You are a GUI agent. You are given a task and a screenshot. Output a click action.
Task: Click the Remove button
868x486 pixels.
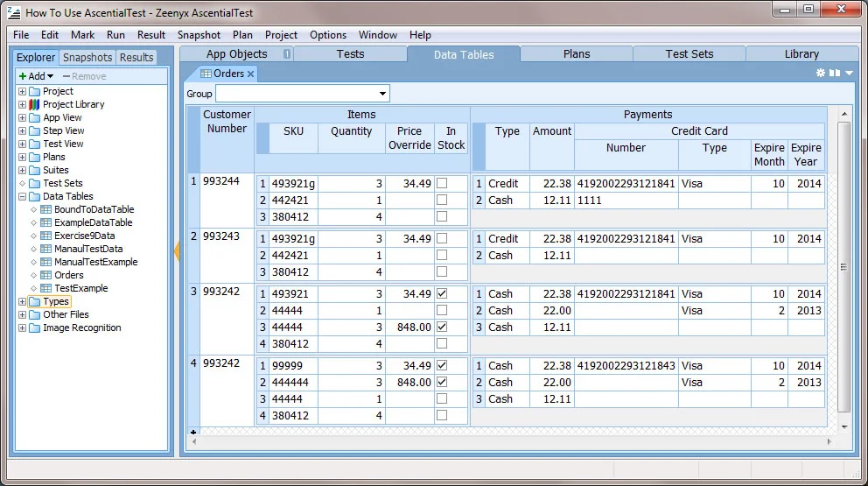tap(84, 76)
